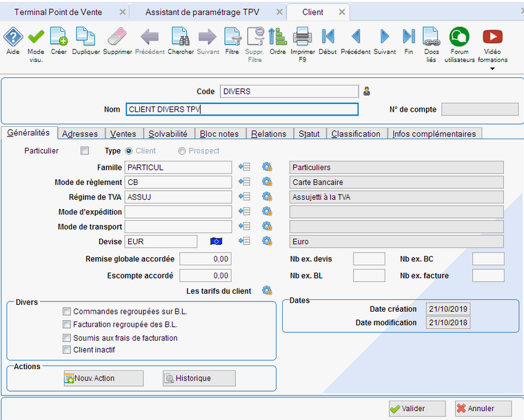The width and height of the screenshot is (524, 420).
Task: Click the Dupliquer toolbar icon
Action: pyautogui.click(x=85, y=37)
